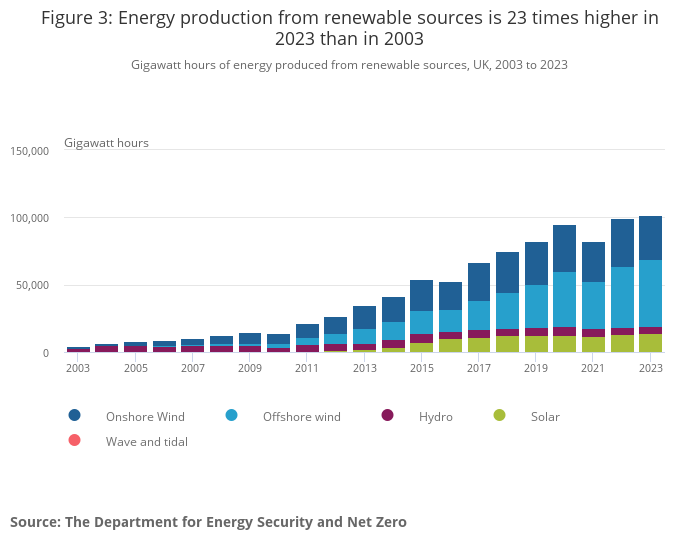Click the 2003 x-axis year label
700x549 pixels.
[78, 368]
